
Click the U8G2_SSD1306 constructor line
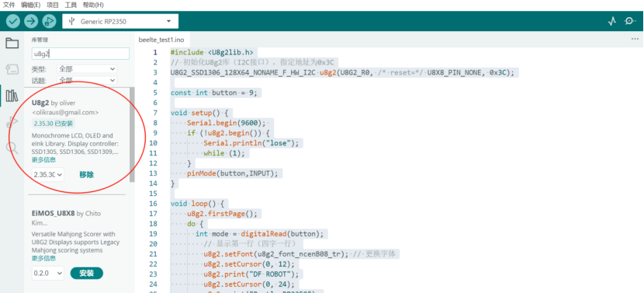342,72
